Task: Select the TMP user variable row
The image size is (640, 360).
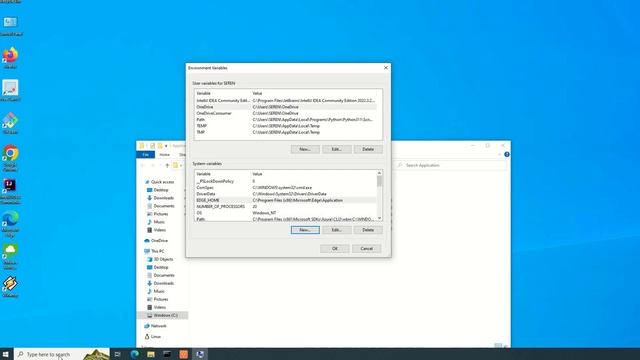Action: (286, 132)
